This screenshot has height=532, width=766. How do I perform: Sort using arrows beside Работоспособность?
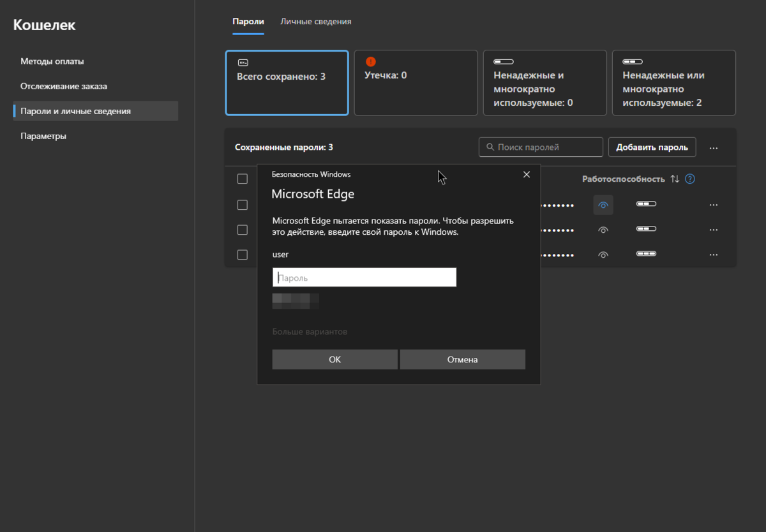point(675,179)
